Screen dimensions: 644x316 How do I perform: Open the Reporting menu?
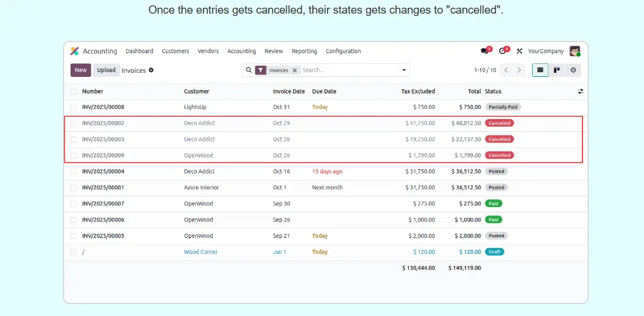[x=304, y=51]
